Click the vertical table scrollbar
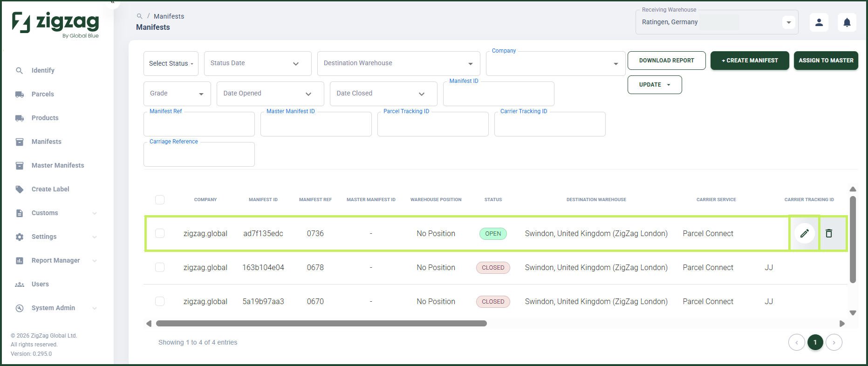The height and width of the screenshot is (366, 868). pos(853,239)
